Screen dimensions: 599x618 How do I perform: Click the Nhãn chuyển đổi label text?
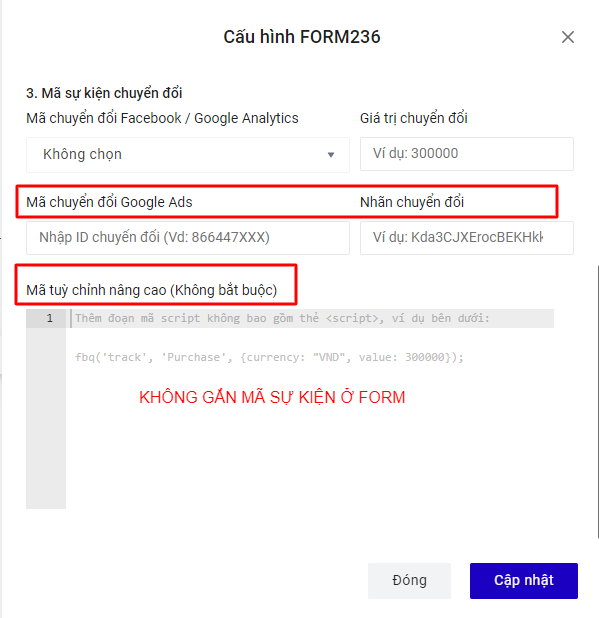pyautogui.click(x=412, y=202)
